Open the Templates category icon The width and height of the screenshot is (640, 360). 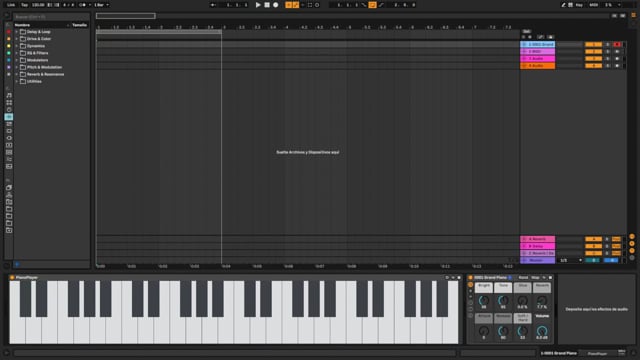[9, 167]
